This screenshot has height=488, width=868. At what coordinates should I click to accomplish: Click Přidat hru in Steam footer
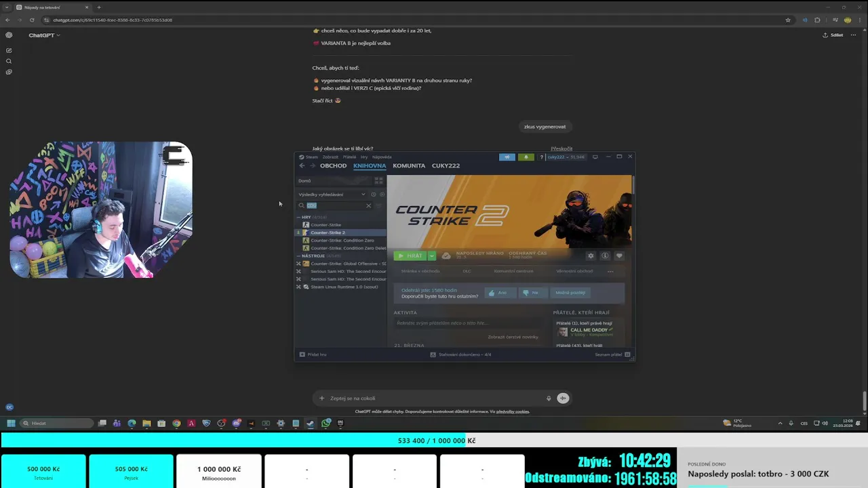point(313,354)
